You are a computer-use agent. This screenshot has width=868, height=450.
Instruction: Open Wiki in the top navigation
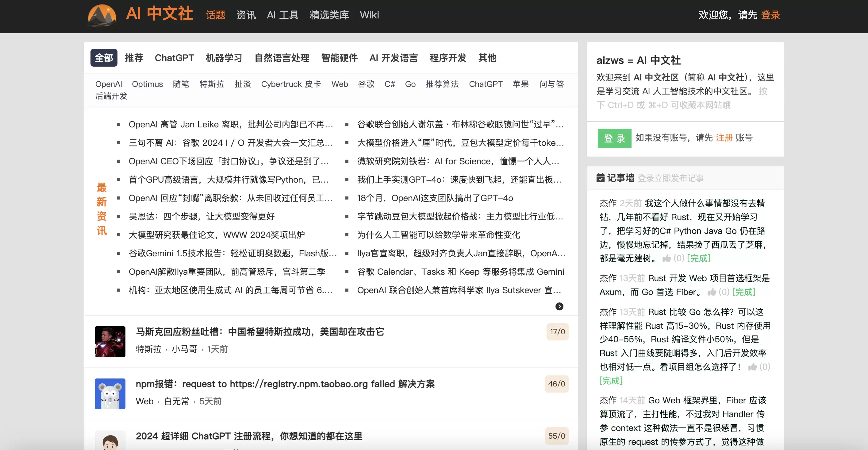pyautogui.click(x=369, y=15)
